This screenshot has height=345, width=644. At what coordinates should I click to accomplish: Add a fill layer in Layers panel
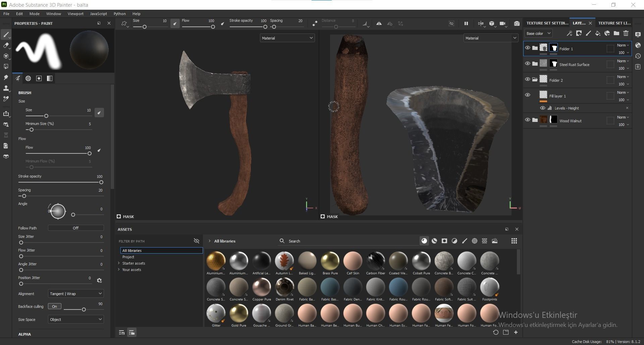tap(598, 33)
